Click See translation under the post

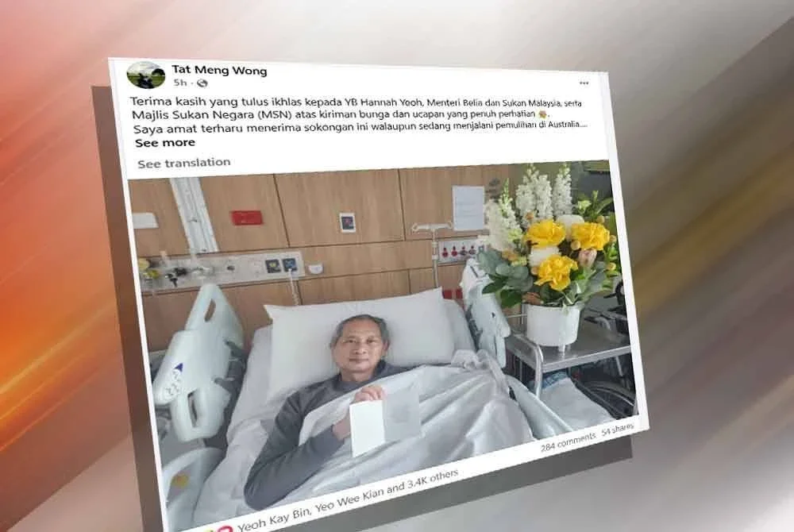[x=184, y=163]
